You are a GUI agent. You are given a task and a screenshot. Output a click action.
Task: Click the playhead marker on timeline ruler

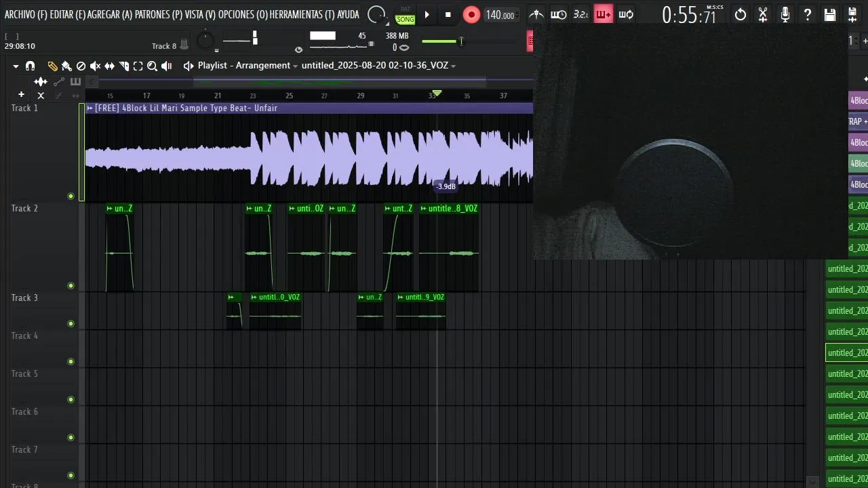coord(437,94)
